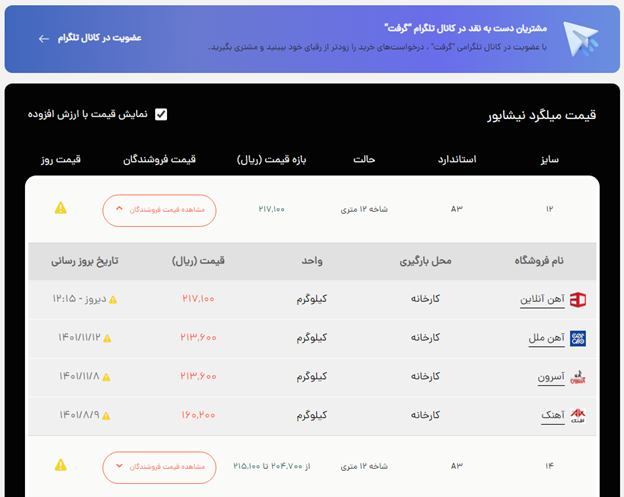Expand seller prices for size 14
Screen dimensions: 624x497
coord(159,466)
